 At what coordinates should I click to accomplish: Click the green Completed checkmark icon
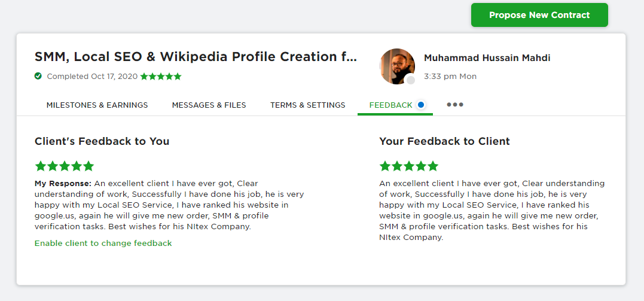[x=38, y=77]
